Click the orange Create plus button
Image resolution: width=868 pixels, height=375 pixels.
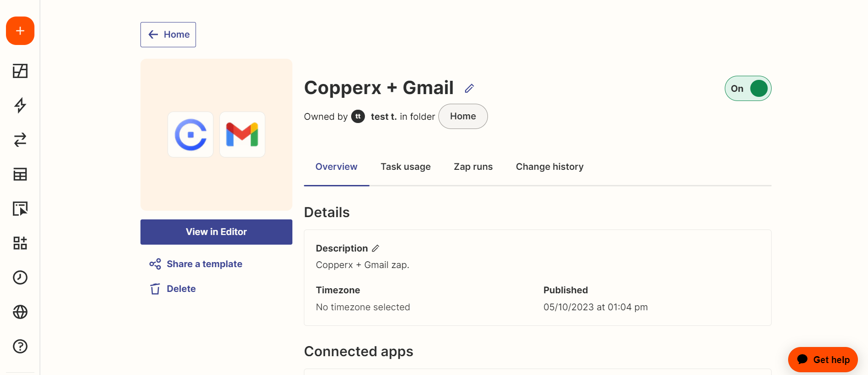pos(20,31)
